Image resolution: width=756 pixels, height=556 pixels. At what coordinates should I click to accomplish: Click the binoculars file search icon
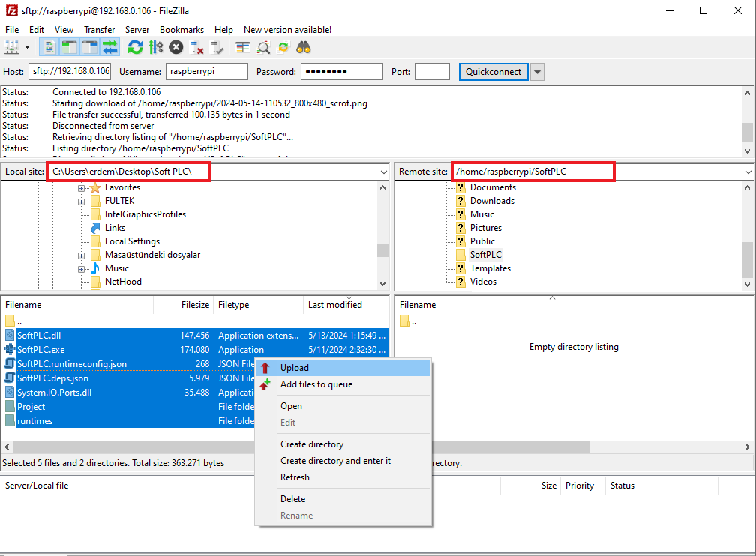click(304, 48)
